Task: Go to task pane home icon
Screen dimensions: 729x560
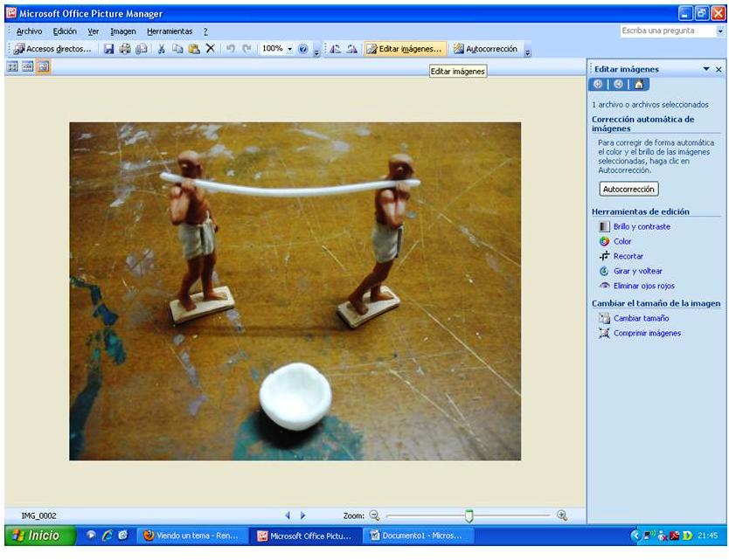Action: [x=638, y=85]
